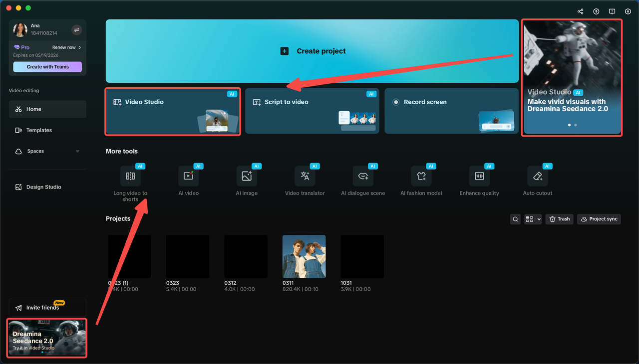The image size is (639, 364).
Task: Click the "820.4K | 00:10" project info text
Action: pos(301,289)
